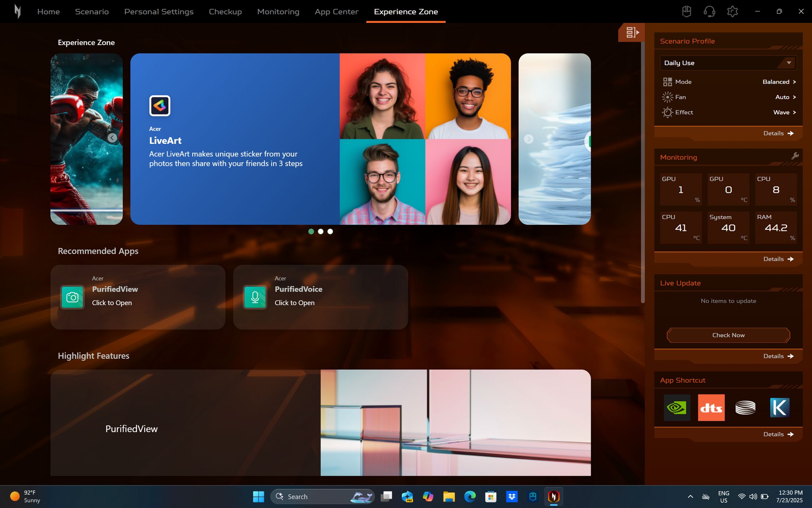The image size is (812, 508).
Task: Open App Shortcut Details link
Action: tap(778, 434)
